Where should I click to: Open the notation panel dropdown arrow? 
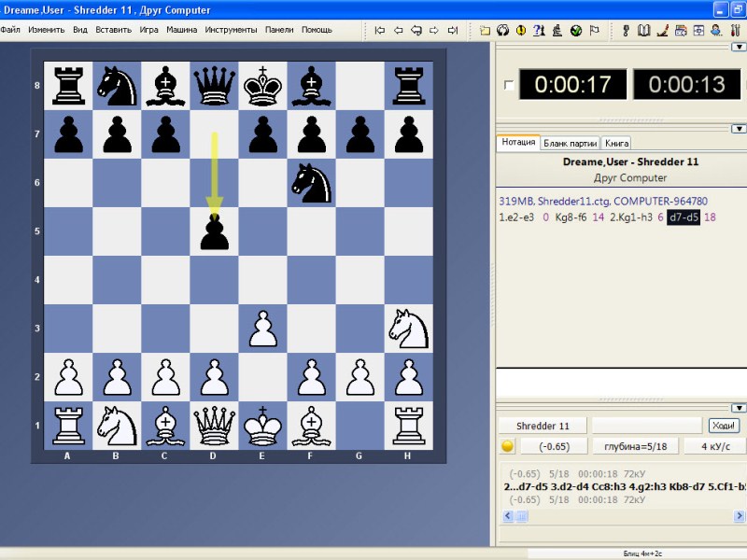[x=740, y=129]
